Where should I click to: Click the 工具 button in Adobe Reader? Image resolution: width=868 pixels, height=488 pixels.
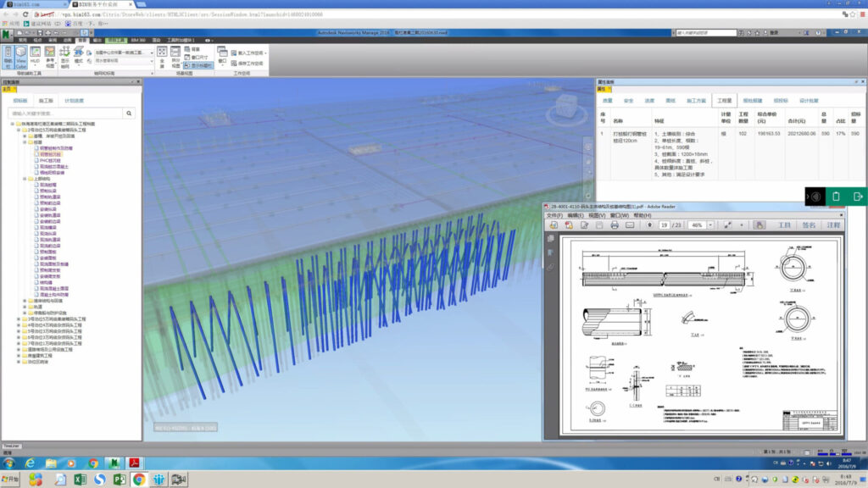784,225
